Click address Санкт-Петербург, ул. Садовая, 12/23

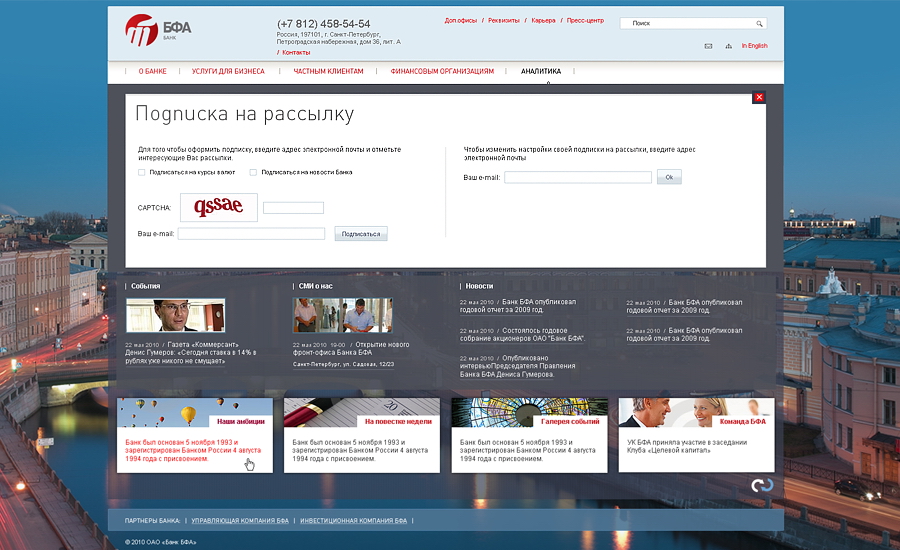point(343,364)
